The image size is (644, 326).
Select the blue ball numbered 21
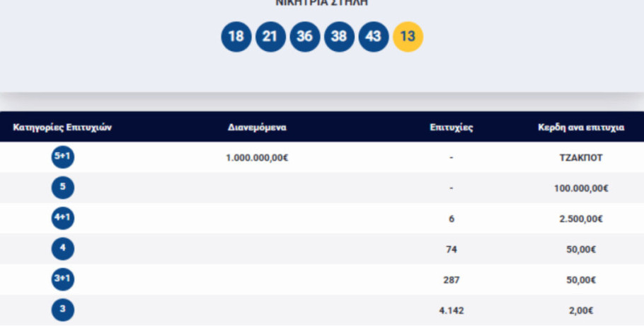270,37
